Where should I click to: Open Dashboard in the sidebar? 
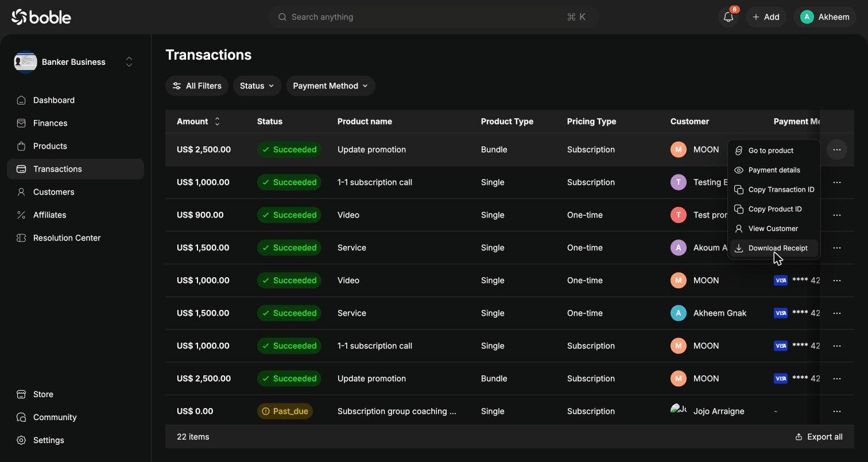pyautogui.click(x=75, y=100)
